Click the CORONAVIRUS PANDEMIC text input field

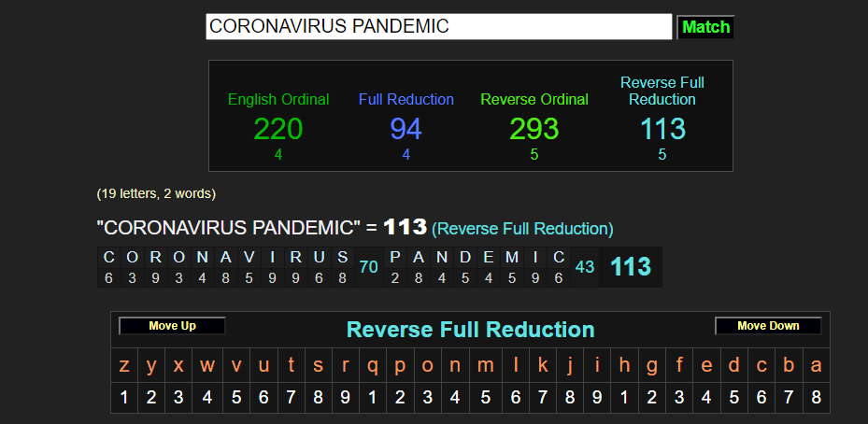(438, 27)
